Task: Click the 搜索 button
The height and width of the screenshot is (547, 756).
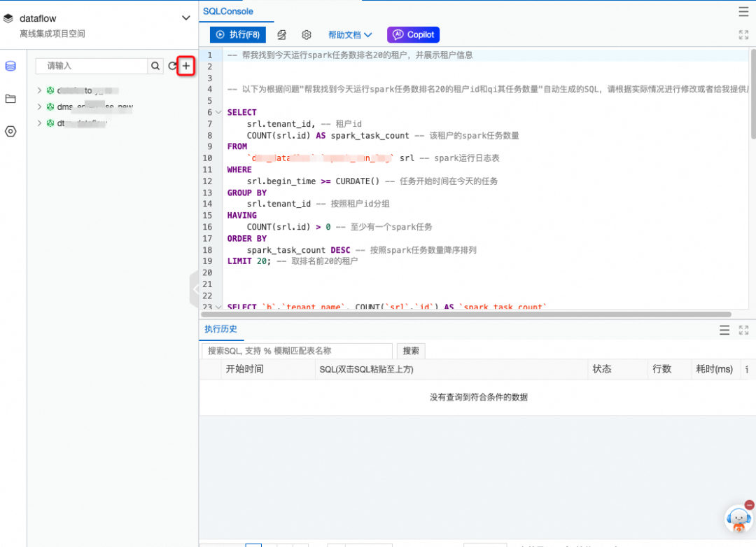Action: (x=411, y=351)
